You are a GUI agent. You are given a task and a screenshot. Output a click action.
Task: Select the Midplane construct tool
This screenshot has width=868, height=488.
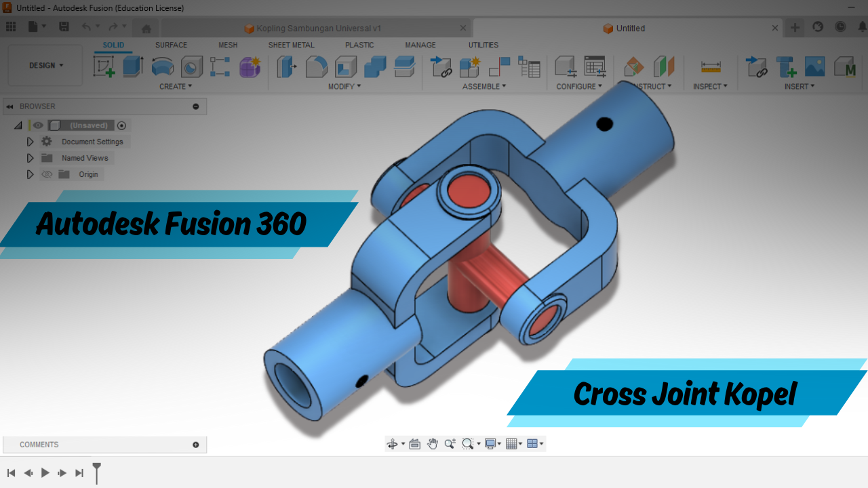point(664,66)
